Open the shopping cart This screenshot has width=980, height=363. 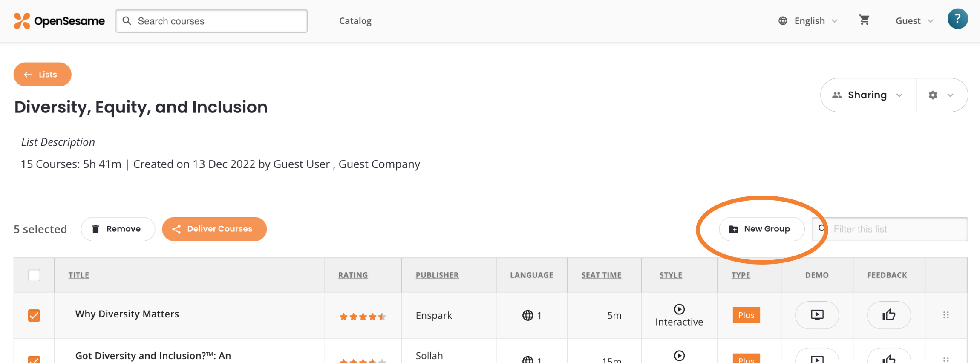pyautogui.click(x=865, y=20)
